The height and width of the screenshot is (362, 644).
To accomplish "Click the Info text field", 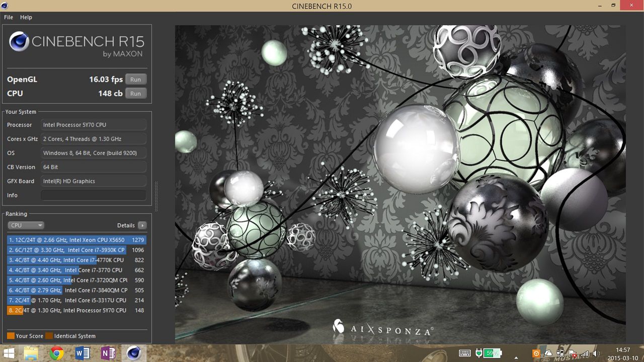I will [94, 195].
